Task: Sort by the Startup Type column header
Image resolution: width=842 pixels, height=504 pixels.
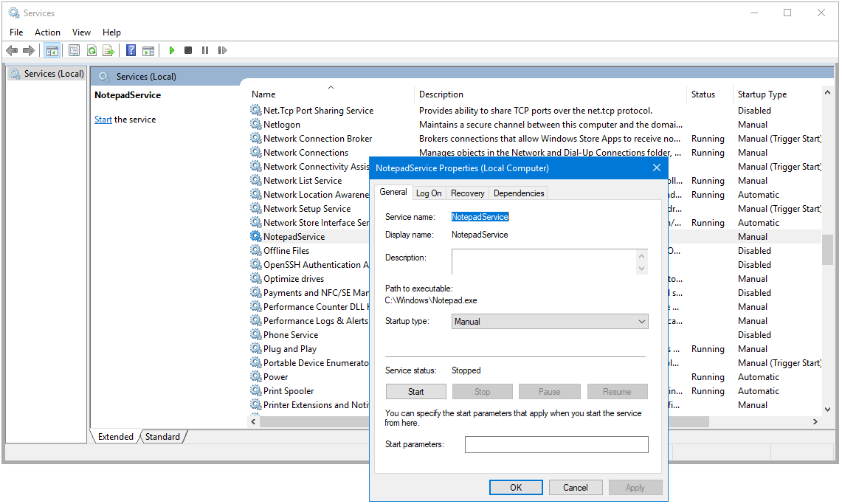Action: [776, 94]
